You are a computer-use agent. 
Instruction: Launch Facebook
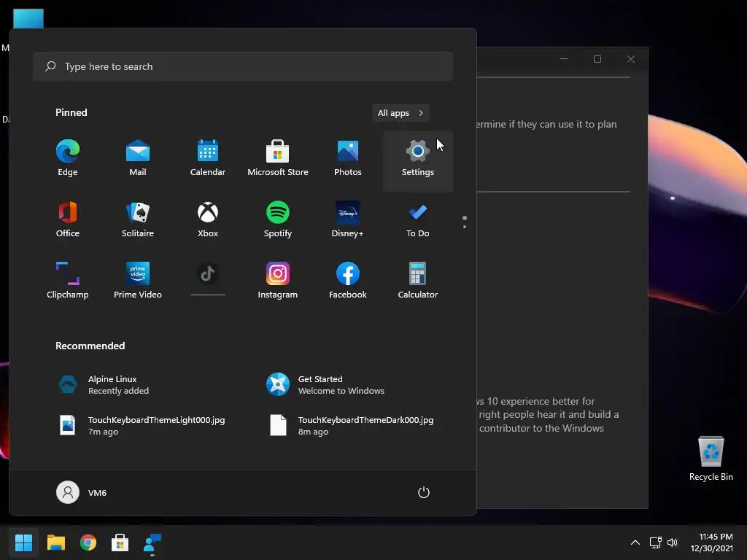(x=348, y=282)
